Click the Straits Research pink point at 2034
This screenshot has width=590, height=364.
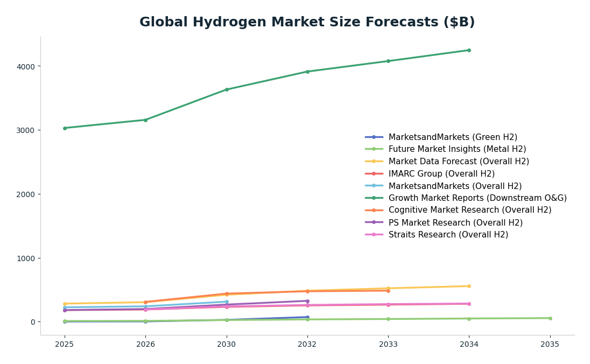(x=469, y=304)
